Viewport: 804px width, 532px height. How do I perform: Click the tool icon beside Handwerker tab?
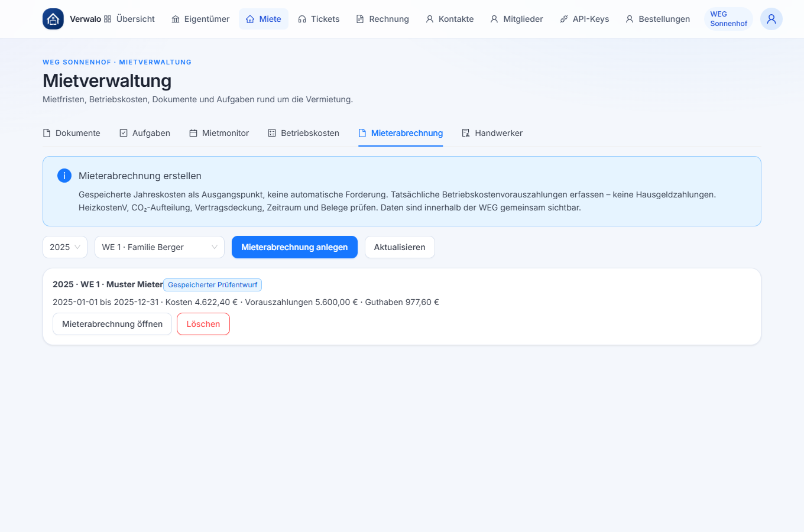(x=466, y=133)
